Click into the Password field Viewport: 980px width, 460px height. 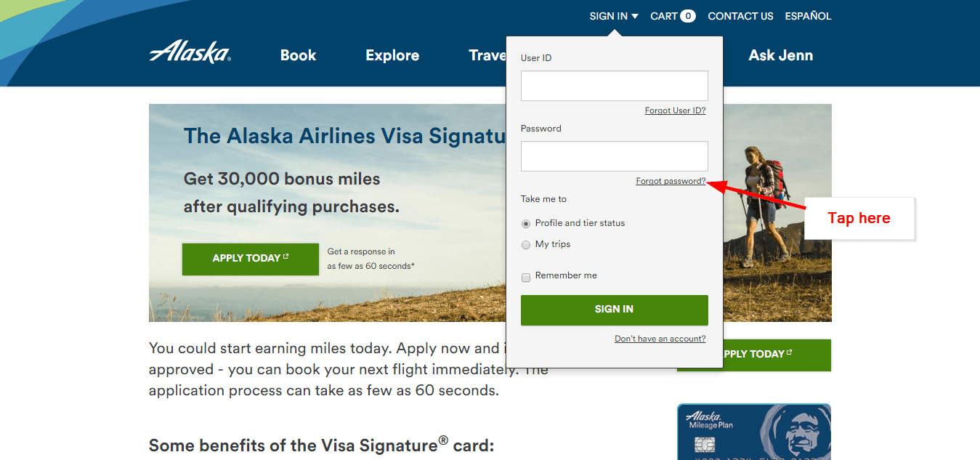pyautogui.click(x=614, y=156)
